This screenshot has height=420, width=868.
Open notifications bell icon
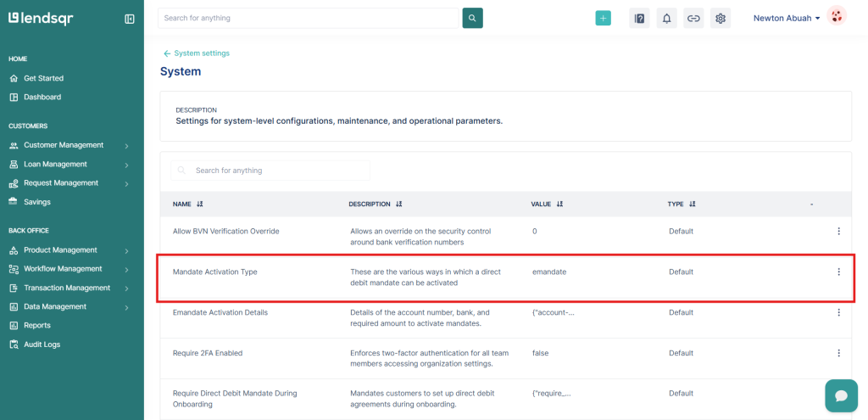pos(666,18)
